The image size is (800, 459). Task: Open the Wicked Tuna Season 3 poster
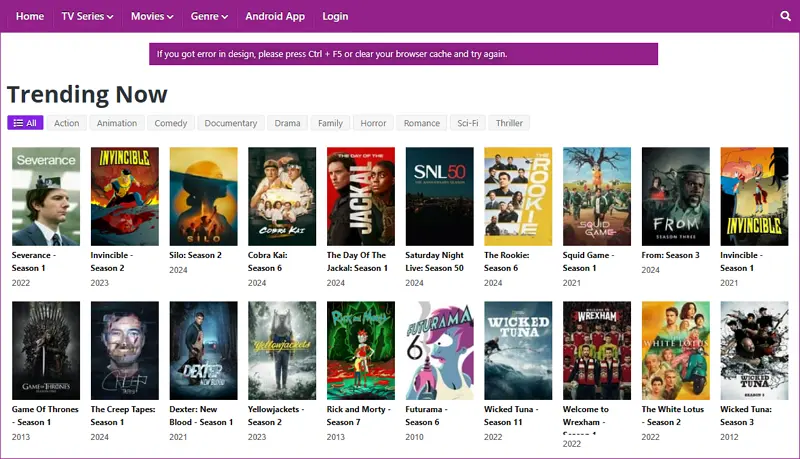(755, 350)
